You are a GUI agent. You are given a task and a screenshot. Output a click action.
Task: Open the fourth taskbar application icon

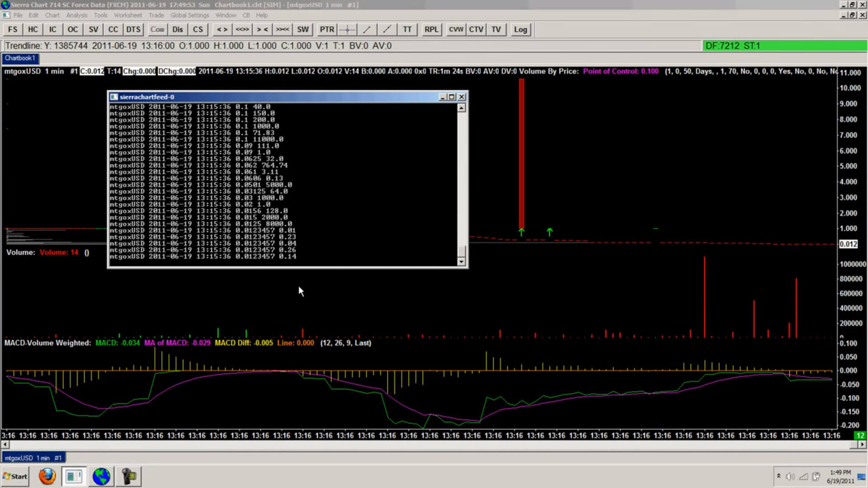129,476
